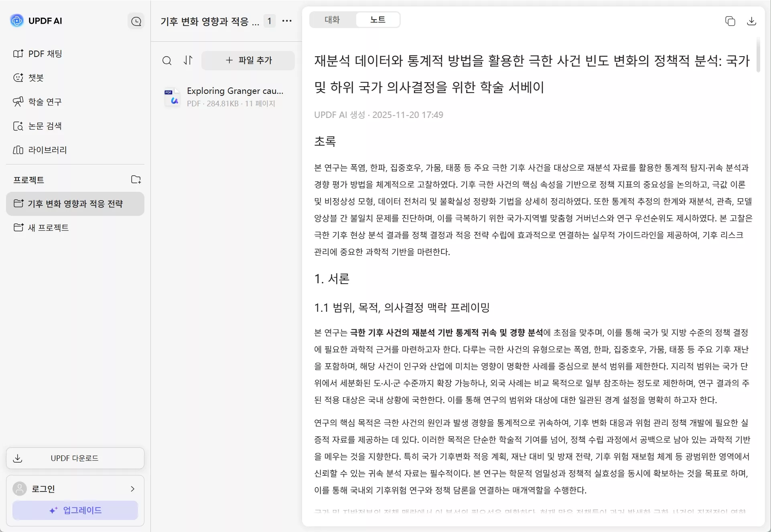Download the note as a file
Viewport: 771px width, 532px height.
(x=752, y=21)
